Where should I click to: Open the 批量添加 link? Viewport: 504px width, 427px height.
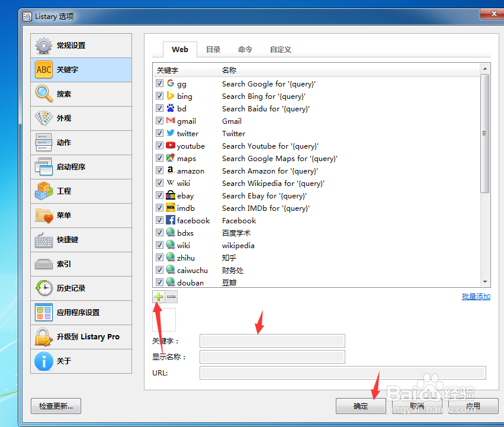tap(476, 297)
